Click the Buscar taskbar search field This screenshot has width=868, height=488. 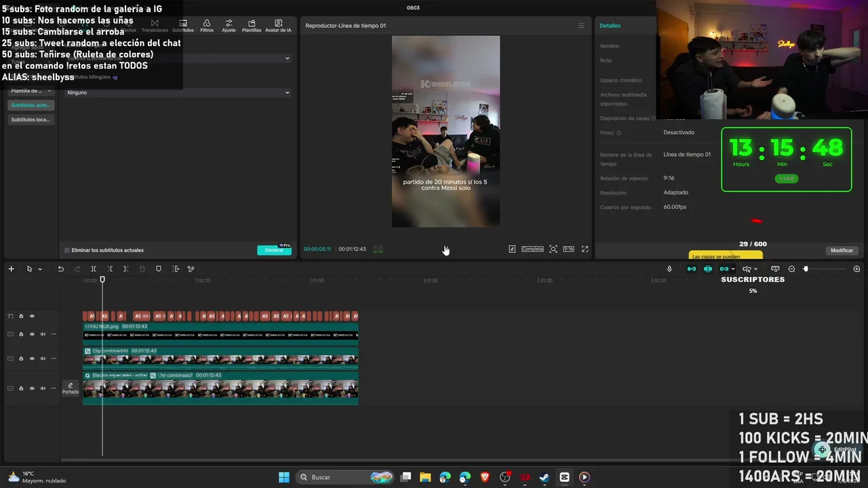[346, 477]
